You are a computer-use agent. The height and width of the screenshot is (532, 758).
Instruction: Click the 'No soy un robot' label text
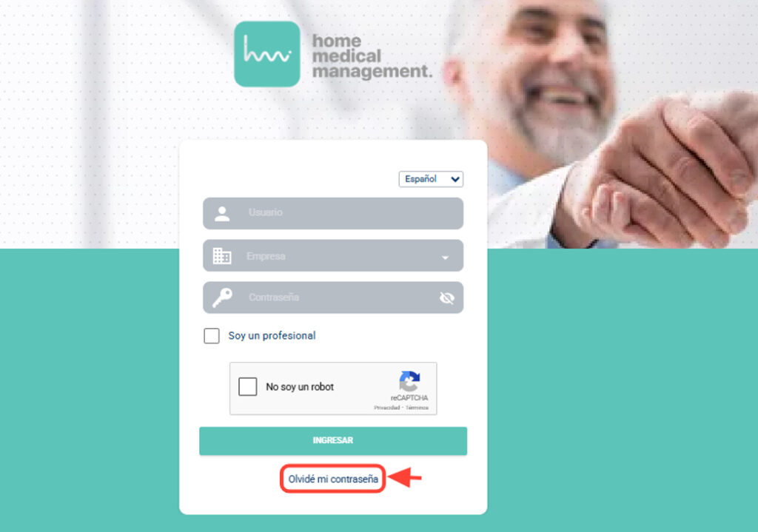coord(300,387)
